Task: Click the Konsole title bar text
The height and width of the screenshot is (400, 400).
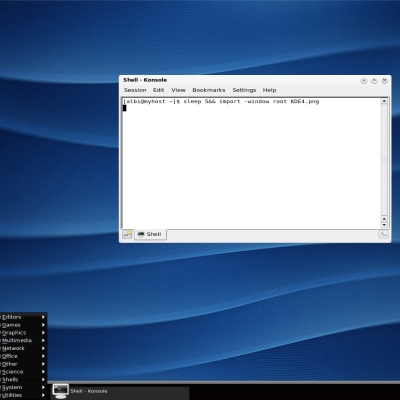Action: (x=145, y=80)
